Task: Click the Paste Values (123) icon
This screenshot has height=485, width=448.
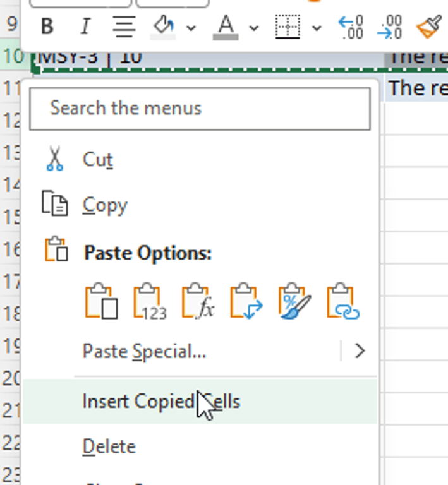Action: pyautogui.click(x=149, y=302)
